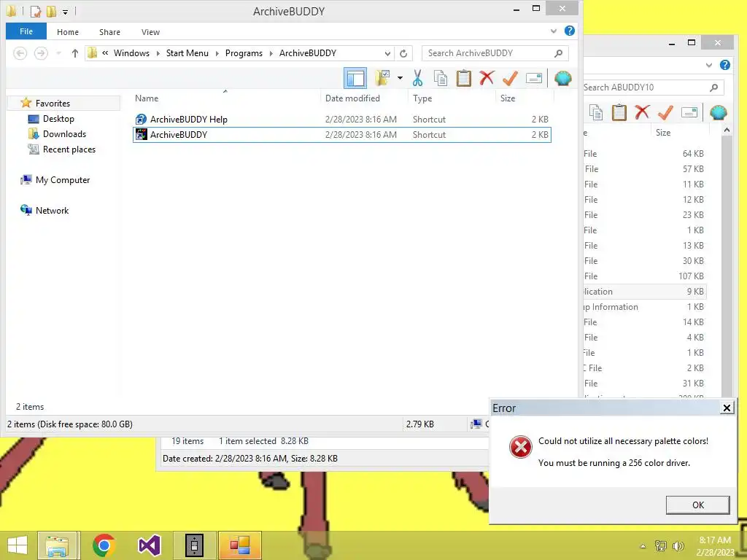747x560 pixels.
Task: Click the Copy icon in ABUDDY10 window
Action: click(x=596, y=112)
